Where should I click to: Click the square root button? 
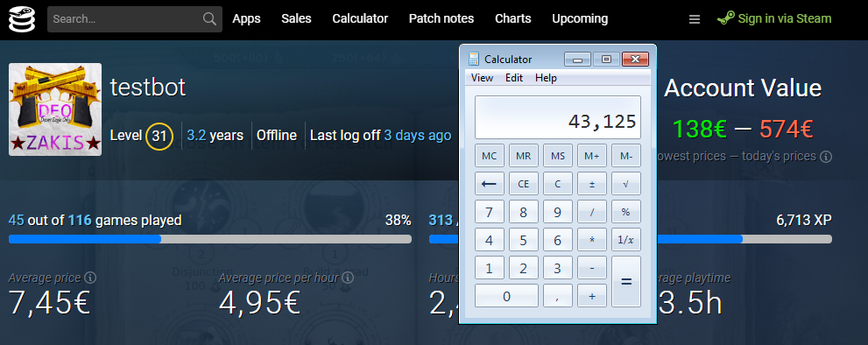pos(626,184)
